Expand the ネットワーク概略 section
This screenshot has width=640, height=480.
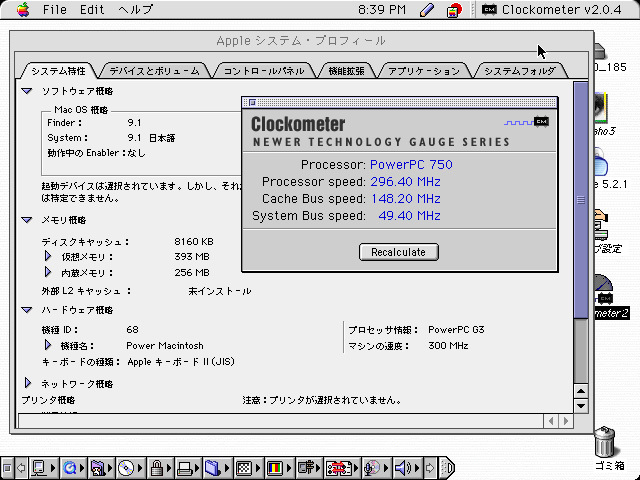27,383
